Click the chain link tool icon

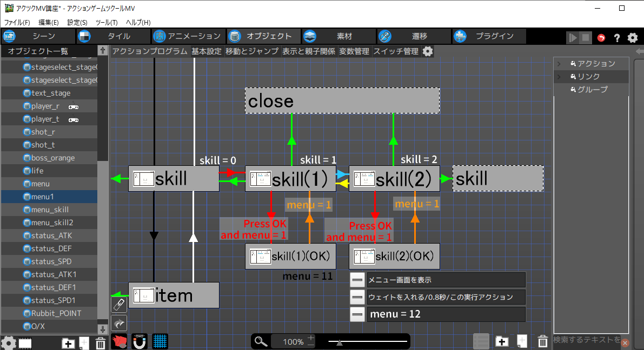119,305
